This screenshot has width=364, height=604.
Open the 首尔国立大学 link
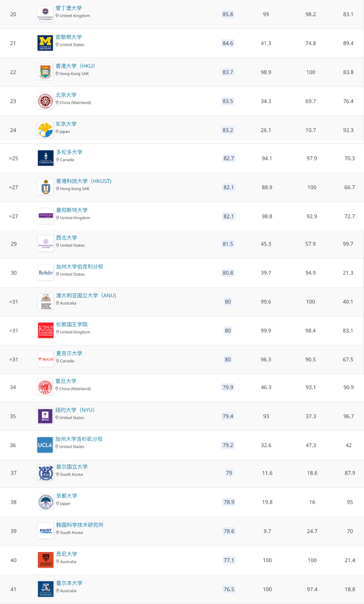pos(72,467)
